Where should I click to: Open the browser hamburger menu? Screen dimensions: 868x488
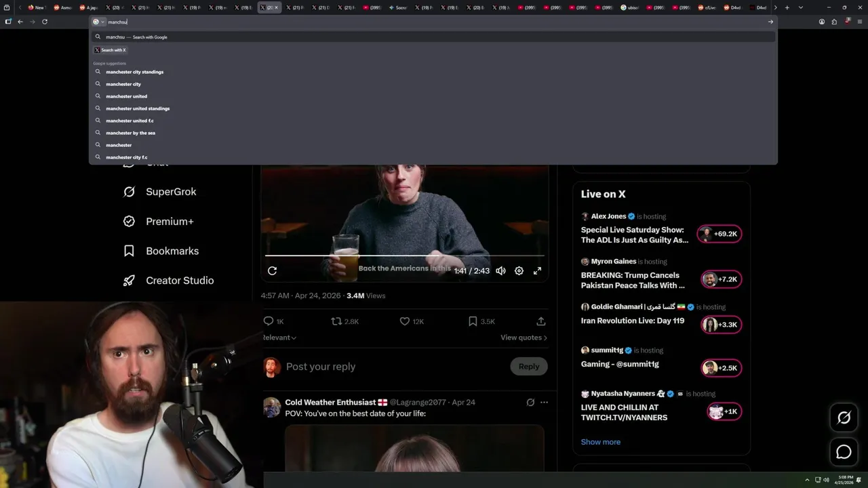pyautogui.click(x=860, y=22)
